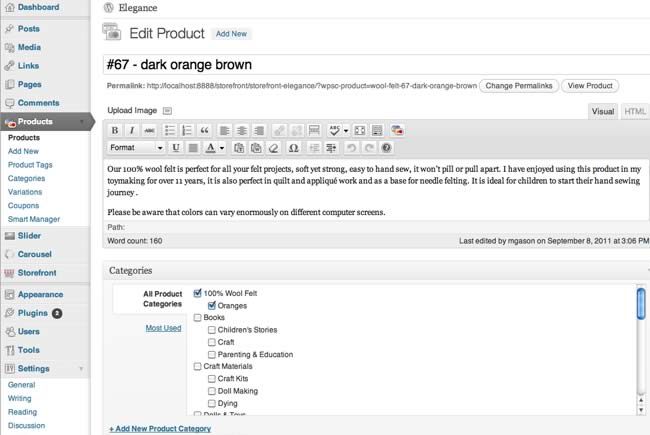The height and width of the screenshot is (435, 650).
Task: Insert a blockquote in the editor
Action: [x=204, y=130]
